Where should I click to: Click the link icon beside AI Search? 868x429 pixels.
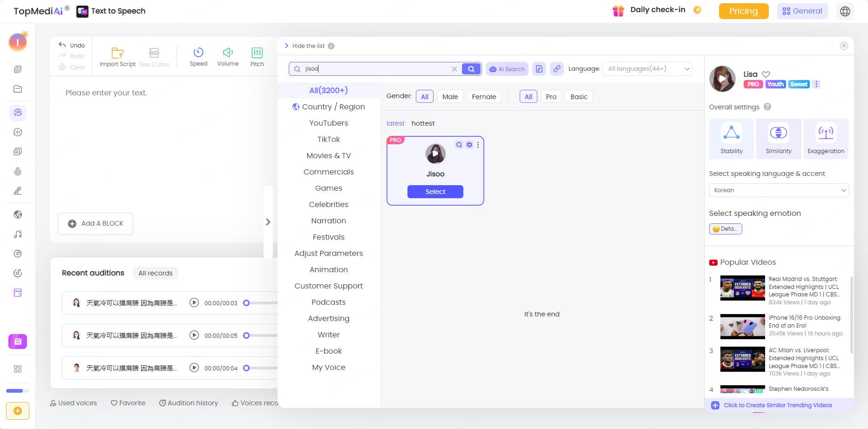pyautogui.click(x=556, y=69)
